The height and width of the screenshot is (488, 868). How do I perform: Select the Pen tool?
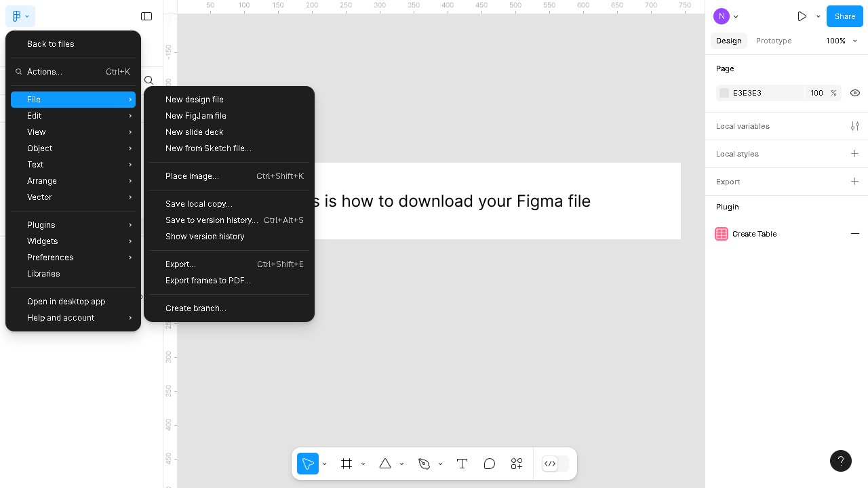point(424,464)
